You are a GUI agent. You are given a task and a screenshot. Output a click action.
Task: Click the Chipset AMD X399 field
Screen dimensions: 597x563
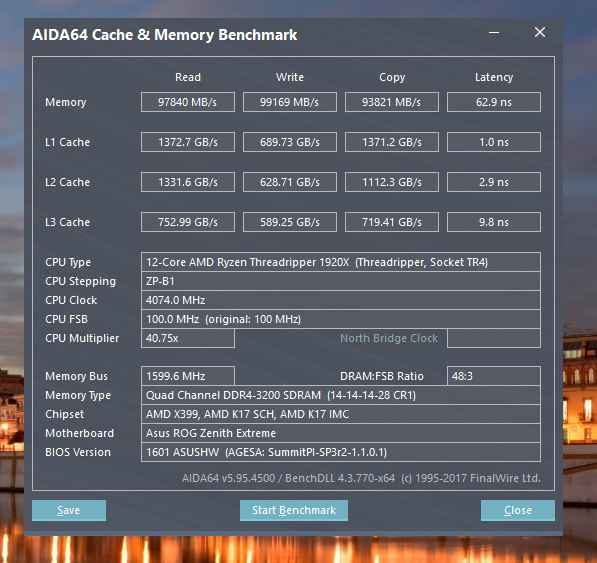click(x=341, y=414)
